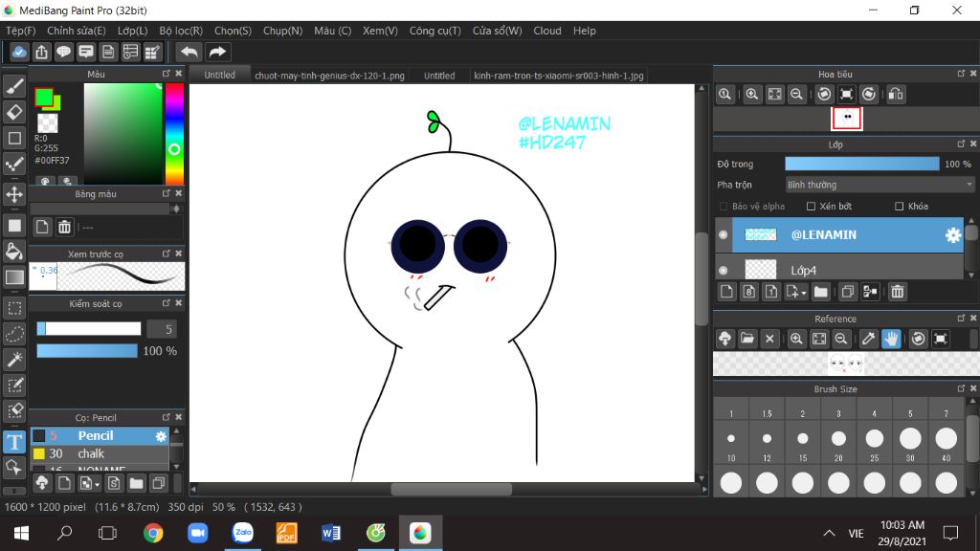The width and height of the screenshot is (980, 551).
Task: Open the Pha trộn blend mode dropdown
Action: pyautogui.click(x=880, y=185)
